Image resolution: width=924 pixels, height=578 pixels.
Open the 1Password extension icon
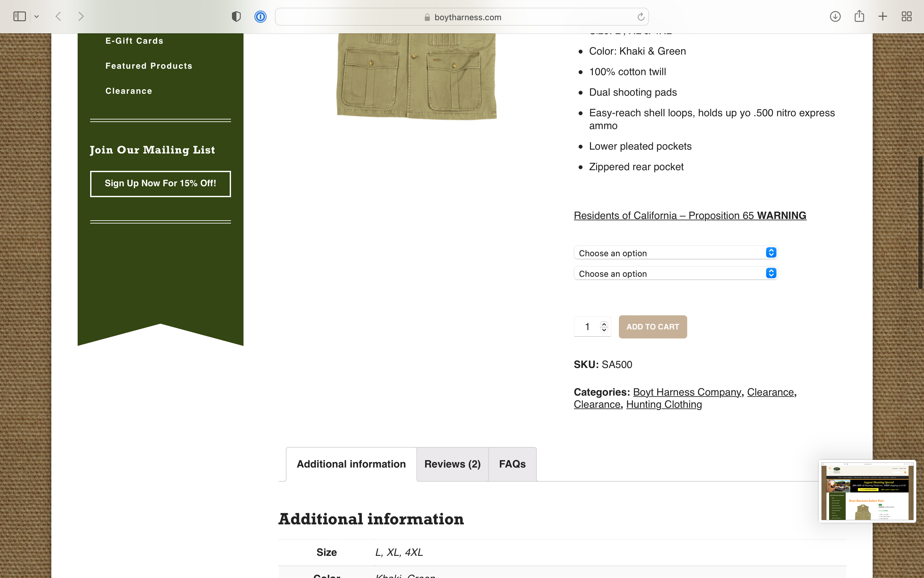261,16
